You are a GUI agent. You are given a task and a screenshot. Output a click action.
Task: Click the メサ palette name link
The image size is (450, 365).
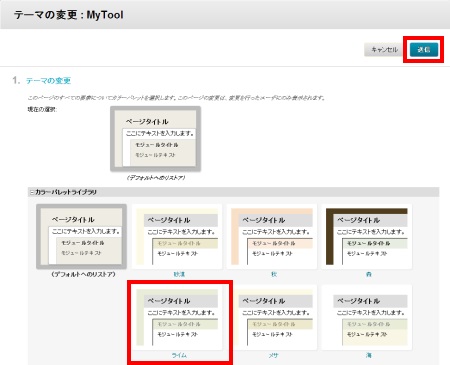coord(274,355)
